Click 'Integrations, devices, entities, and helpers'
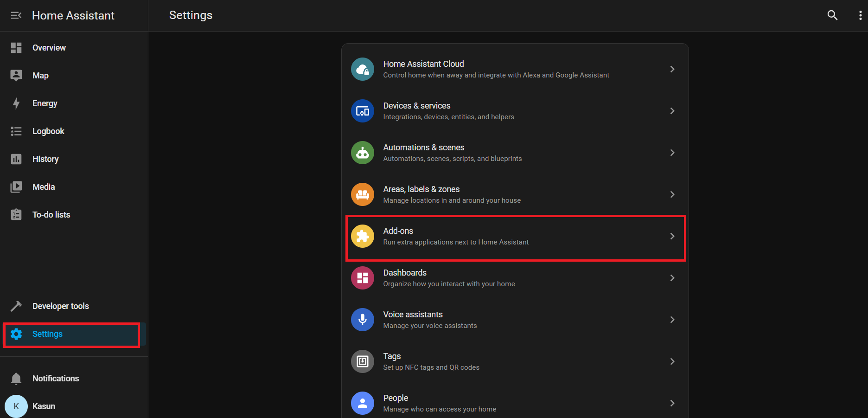This screenshot has height=418, width=868. click(449, 117)
